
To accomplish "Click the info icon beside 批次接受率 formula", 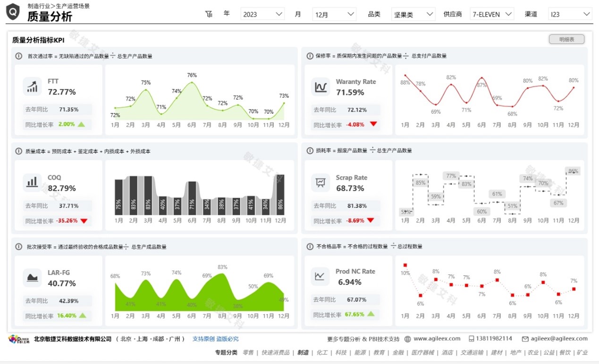I will click(x=19, y=246).
